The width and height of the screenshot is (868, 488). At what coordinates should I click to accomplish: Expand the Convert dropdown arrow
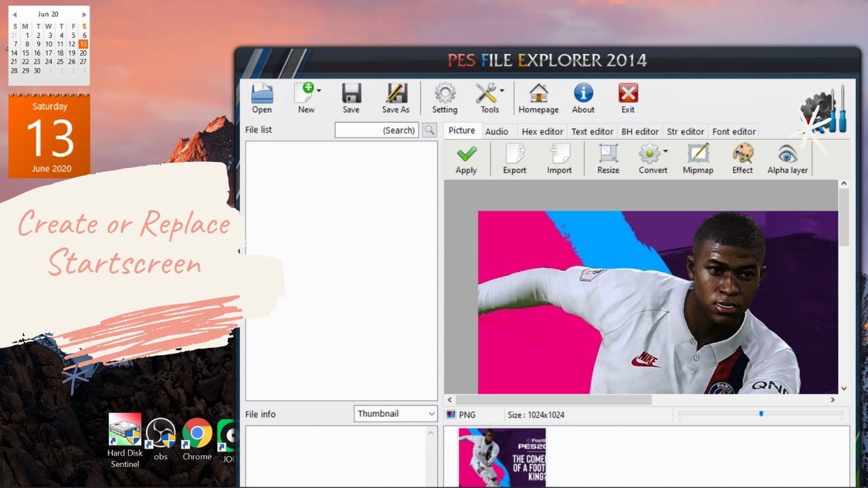click(666, 152)
